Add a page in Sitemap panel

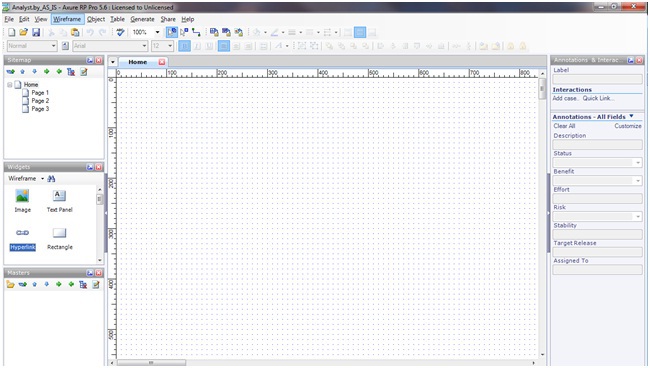tap(10, 72)
